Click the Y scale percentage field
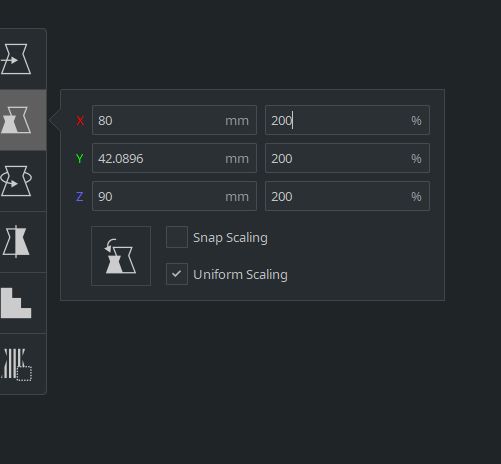The image size is (501, 464). coord(347,158)
